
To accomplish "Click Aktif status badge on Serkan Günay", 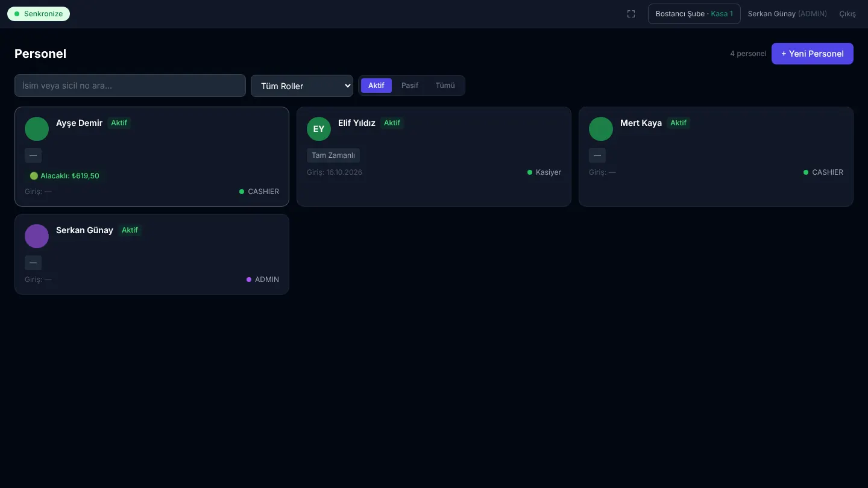I will coord(130,230).
